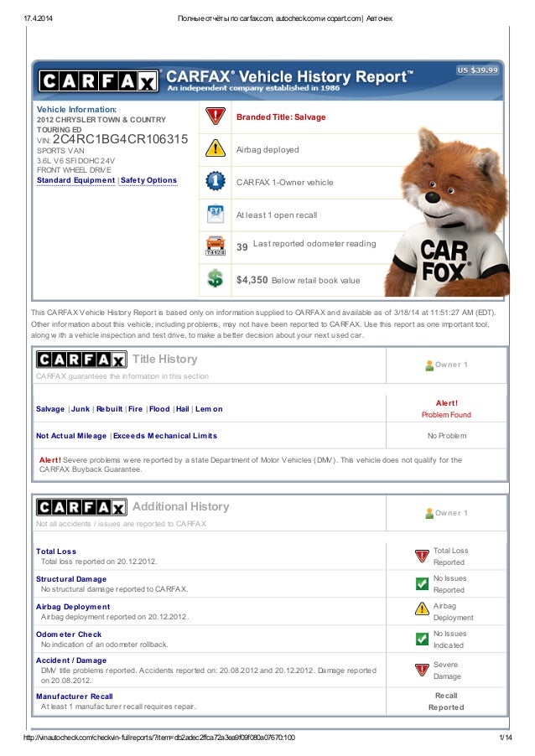535x756 pixels.
Task: Open the Total Loss heading link
Action: point(56,551)
